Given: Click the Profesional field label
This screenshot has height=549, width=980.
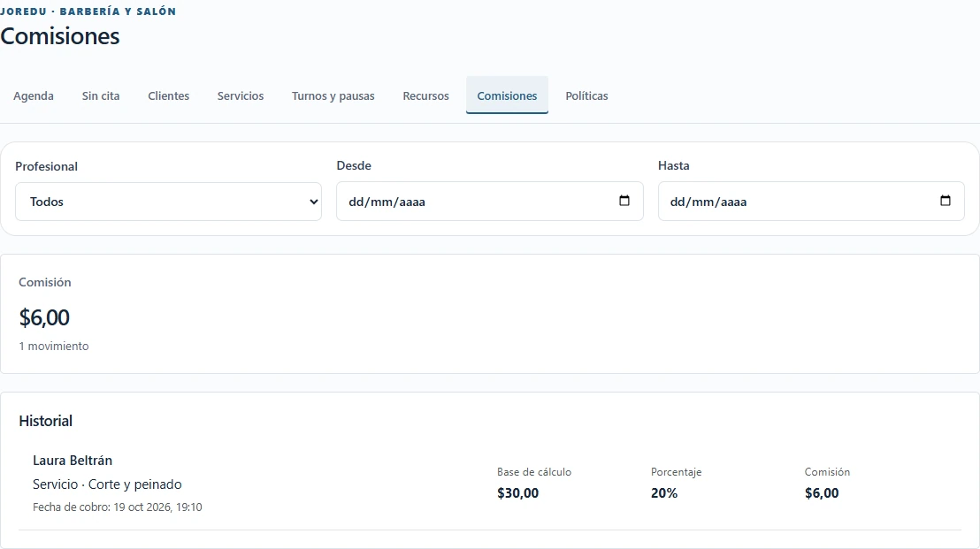Looking at the screenshot, I should (46, 166).
